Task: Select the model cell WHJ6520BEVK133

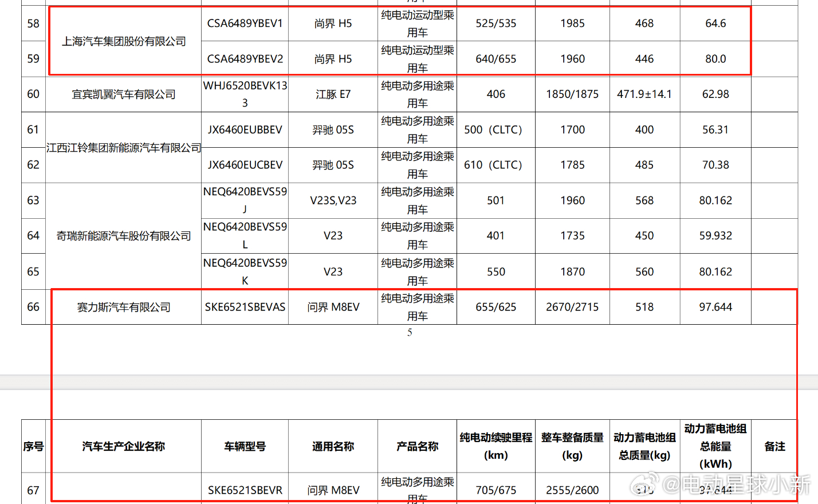Action: (245, 94)
